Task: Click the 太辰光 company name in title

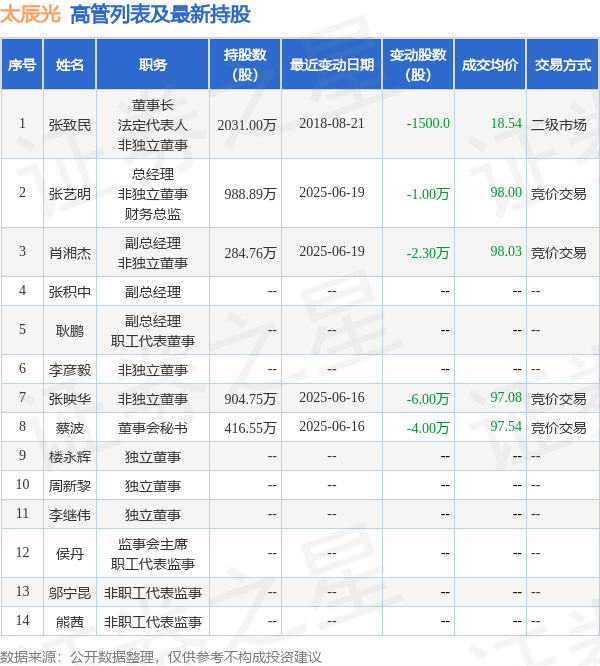Action: point(31,14)
